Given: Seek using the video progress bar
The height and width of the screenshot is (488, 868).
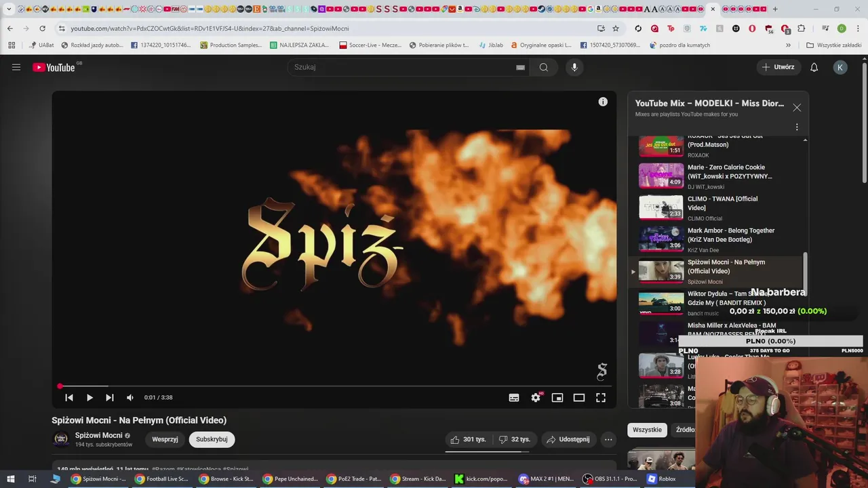Looking at the screenshot, I should [334, 386].
